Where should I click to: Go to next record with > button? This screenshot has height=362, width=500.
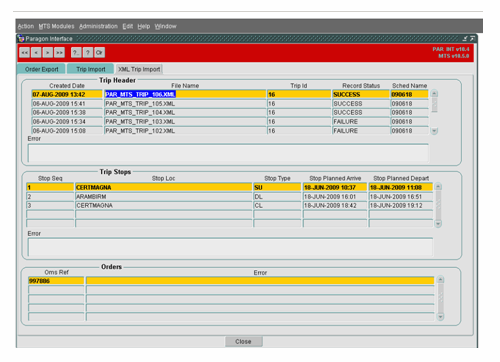tap(48, 53)
